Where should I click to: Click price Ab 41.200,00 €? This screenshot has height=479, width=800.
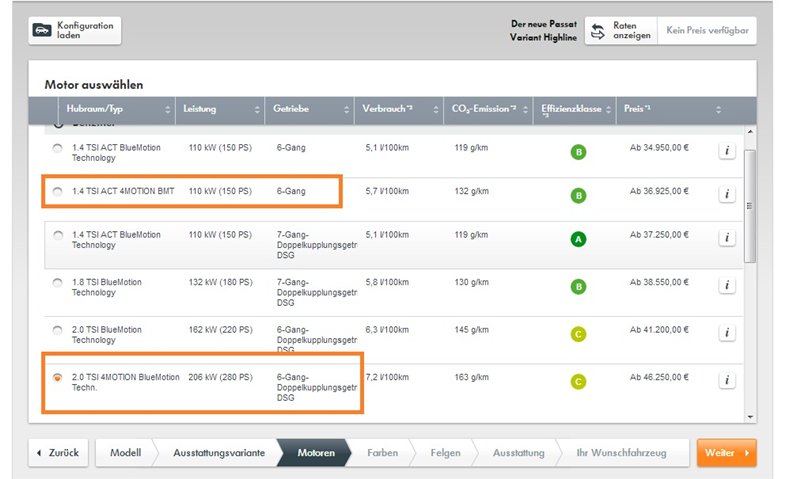(659, 330)
